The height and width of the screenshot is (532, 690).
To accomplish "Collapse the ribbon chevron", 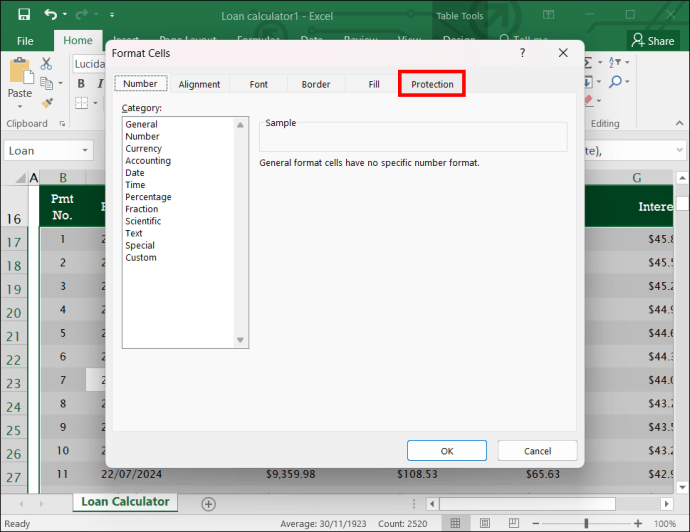I will pyautogui.click(x=679, y=124).
